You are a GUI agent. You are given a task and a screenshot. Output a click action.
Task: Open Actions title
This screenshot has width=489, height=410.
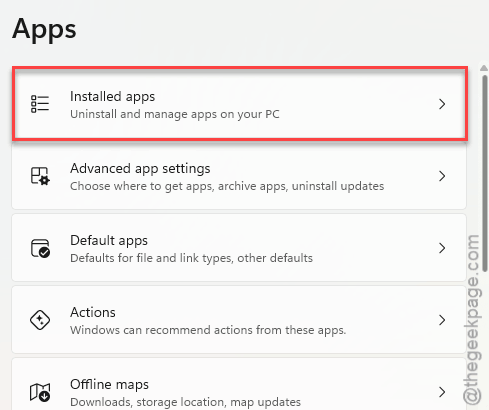tap(93, 313)
